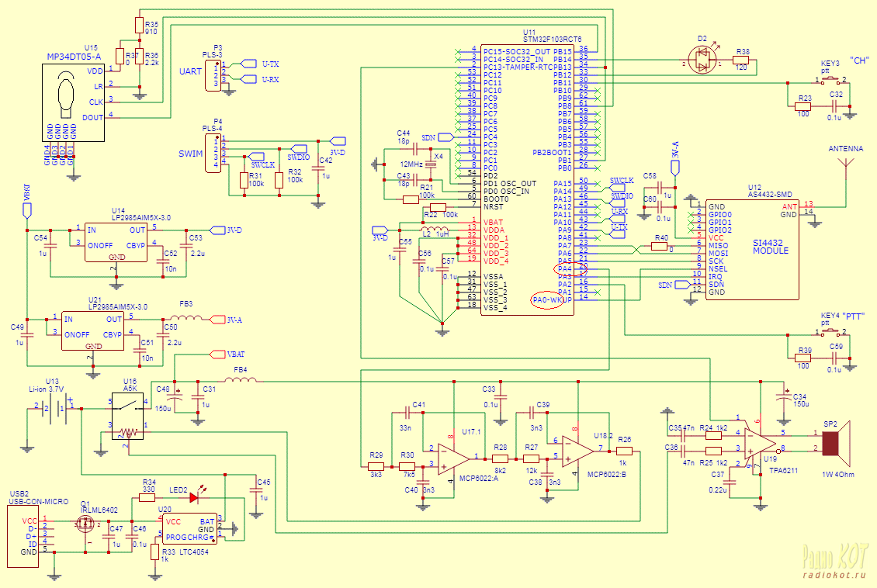Click the FB3 ferrite bead coil
This screenshot has height=588, width=877.
pyautogui.click(x=186, y=319)
